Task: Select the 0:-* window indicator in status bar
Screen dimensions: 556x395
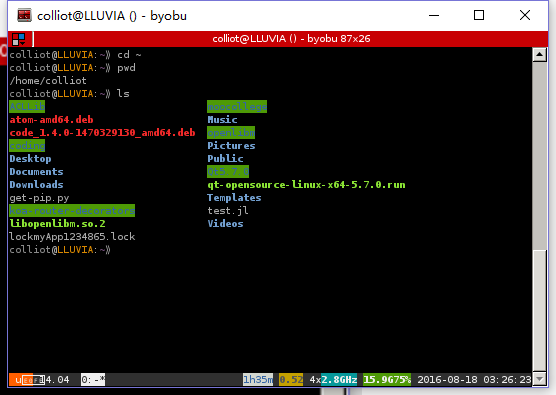Action: click(x=93, y=380)
